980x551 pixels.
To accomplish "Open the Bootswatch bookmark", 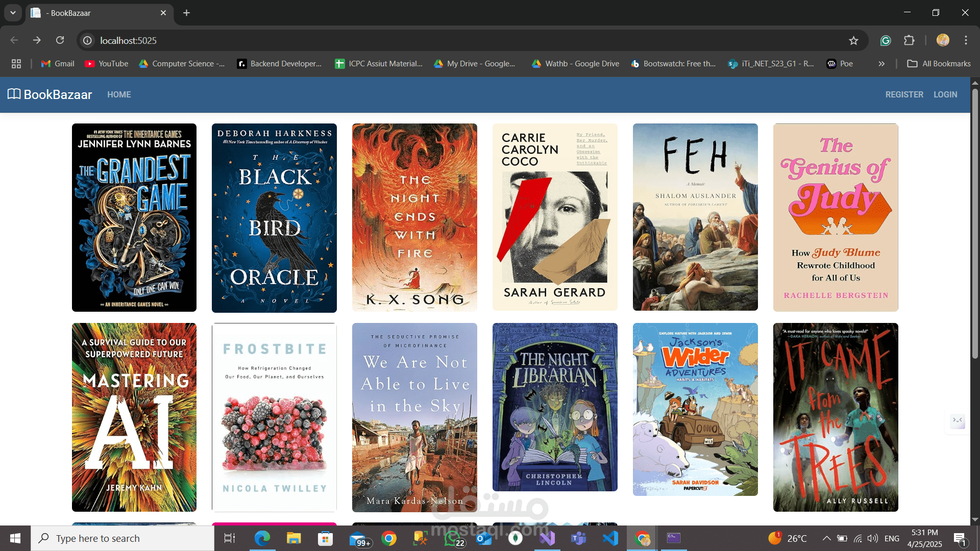I will tap(673, 64).
